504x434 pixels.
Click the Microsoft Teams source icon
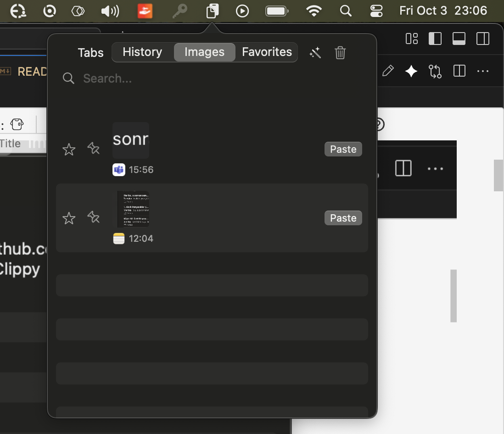pos(119,170)
